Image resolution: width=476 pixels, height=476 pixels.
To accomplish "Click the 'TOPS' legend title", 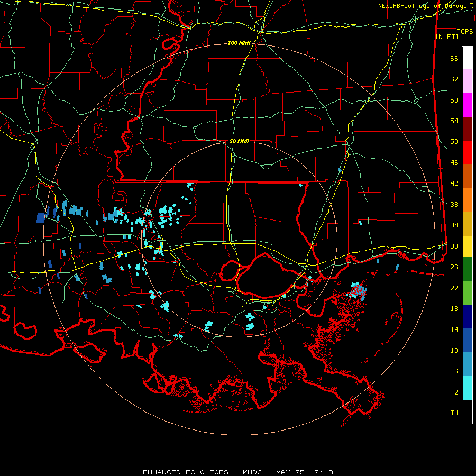I will coord(465,32).
